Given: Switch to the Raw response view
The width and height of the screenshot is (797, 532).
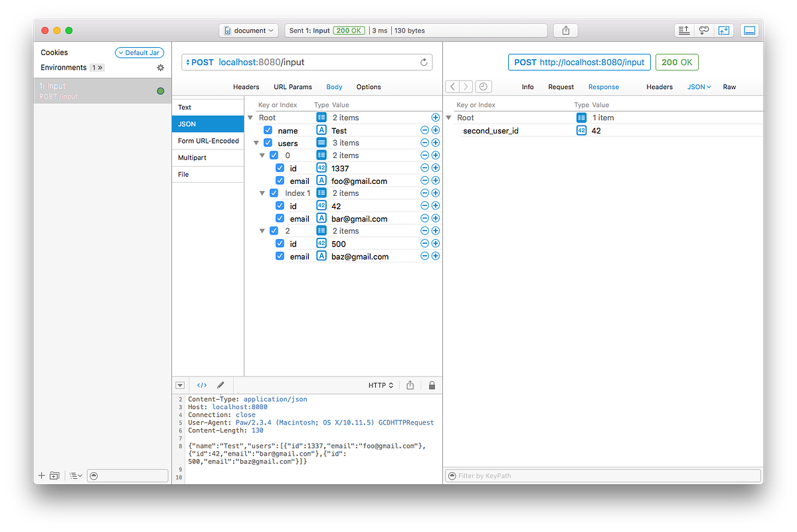Looking at the screenshot, I should tap(729, 87).
